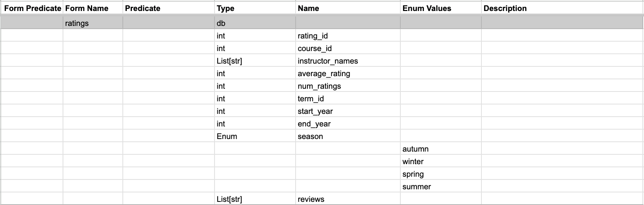Click the 'start_year' cell
The height and width of the screenshot is (205, 644).
(x=315, y=111)
